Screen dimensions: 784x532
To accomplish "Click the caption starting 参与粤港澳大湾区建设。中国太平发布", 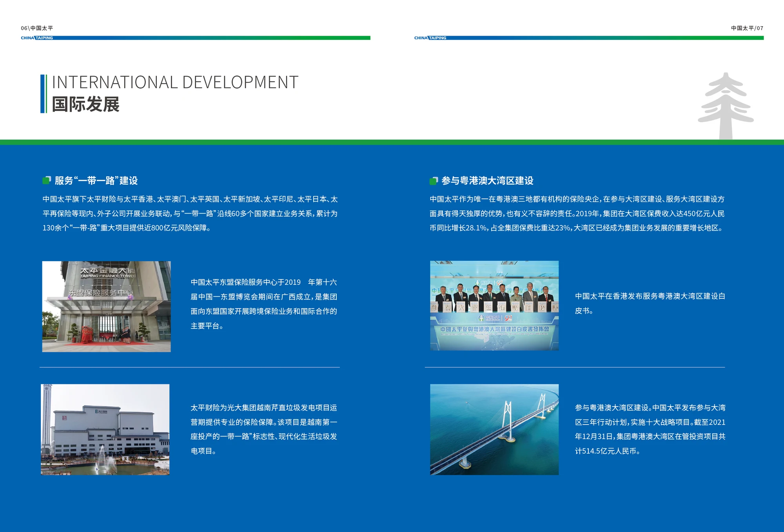I will (x=650, y=429).
